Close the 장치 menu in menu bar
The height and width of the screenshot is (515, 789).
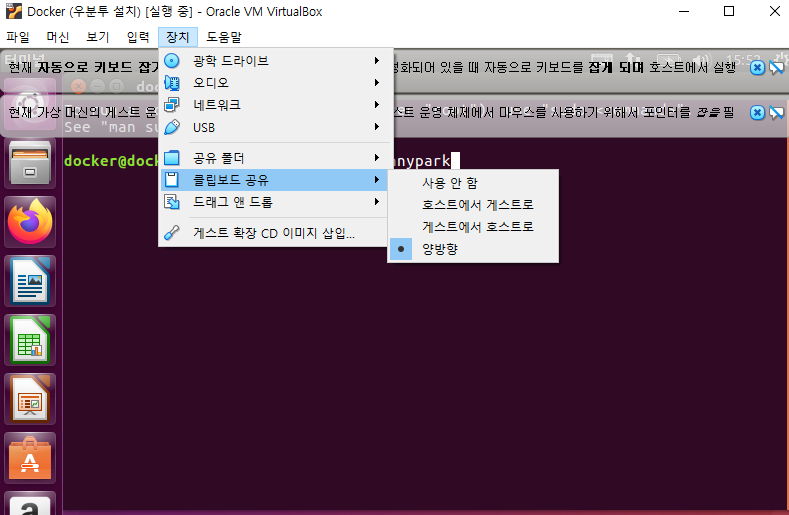tap(178, 37)
